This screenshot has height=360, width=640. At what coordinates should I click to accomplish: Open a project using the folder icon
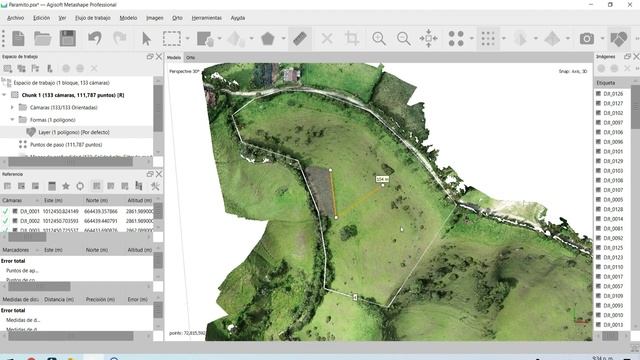click(42, 39)
